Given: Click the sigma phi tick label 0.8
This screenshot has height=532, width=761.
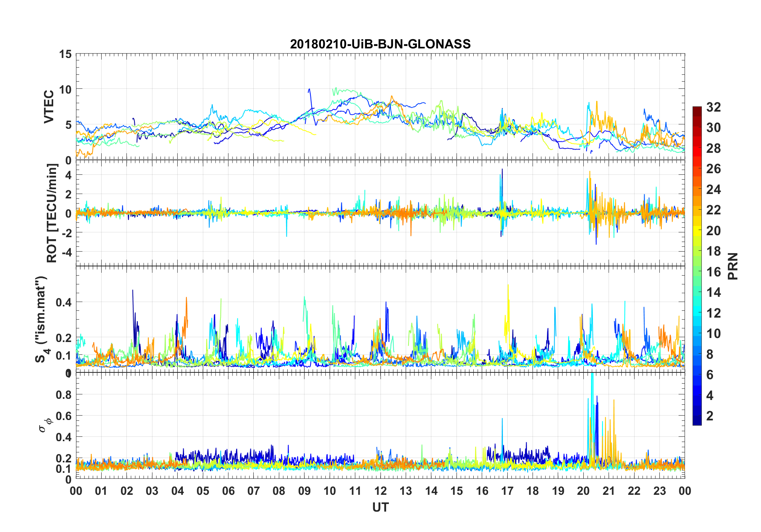Looking at the screenshot, I should point(63,395).
